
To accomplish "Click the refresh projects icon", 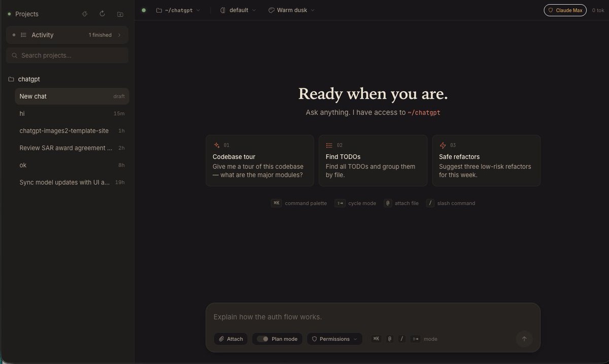I will (102, 14).
